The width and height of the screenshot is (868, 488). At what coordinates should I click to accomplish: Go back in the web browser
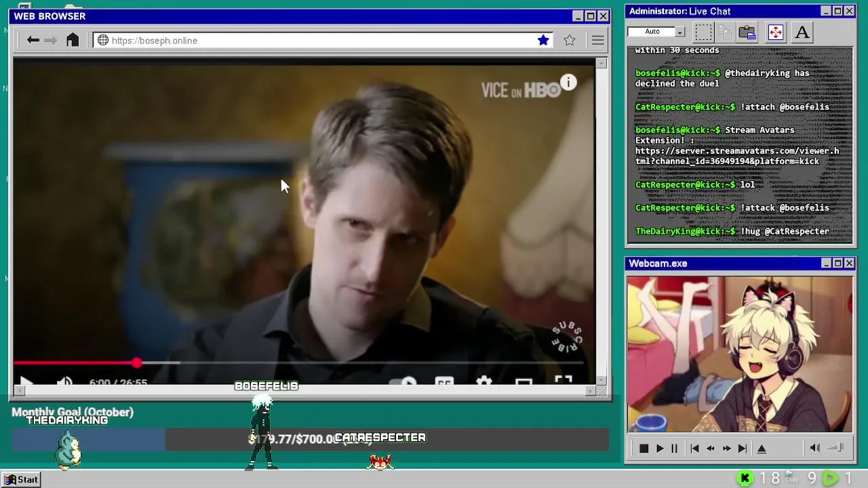click(33, 40)
